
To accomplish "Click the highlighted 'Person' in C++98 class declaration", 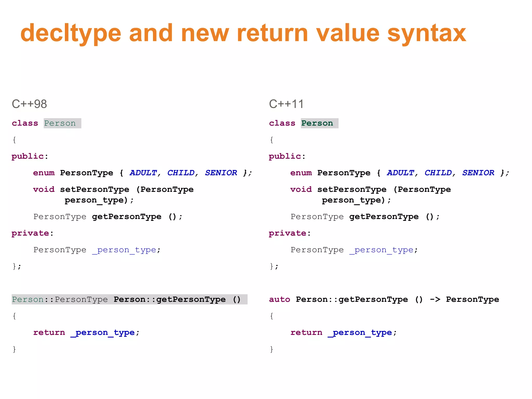I will coord(62,123).
